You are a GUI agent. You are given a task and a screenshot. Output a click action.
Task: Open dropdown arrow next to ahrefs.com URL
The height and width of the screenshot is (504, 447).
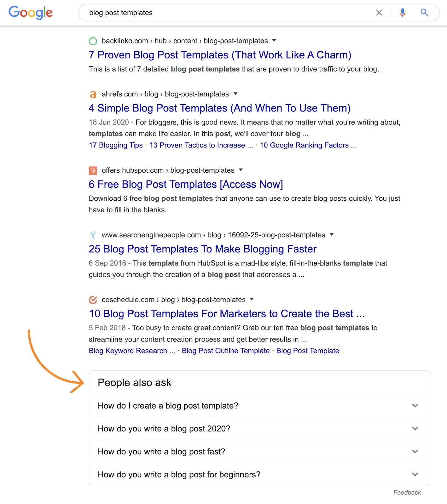(x=235, y=94)
